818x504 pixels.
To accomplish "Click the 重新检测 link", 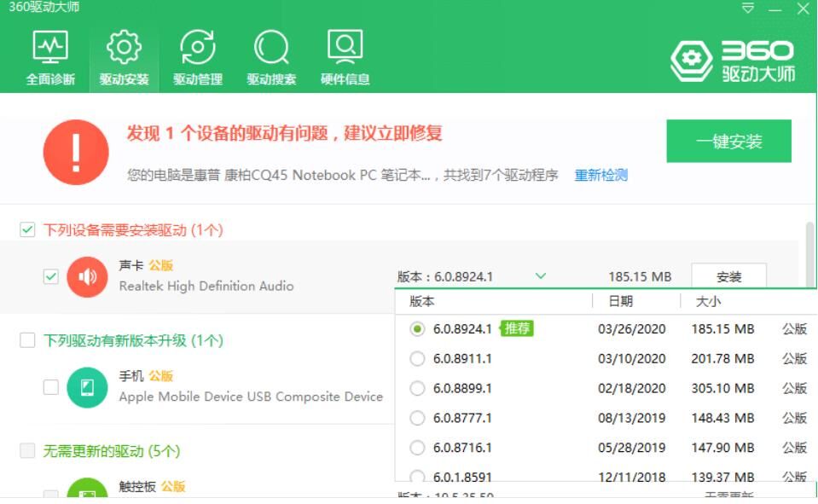I will click(600, 175).
